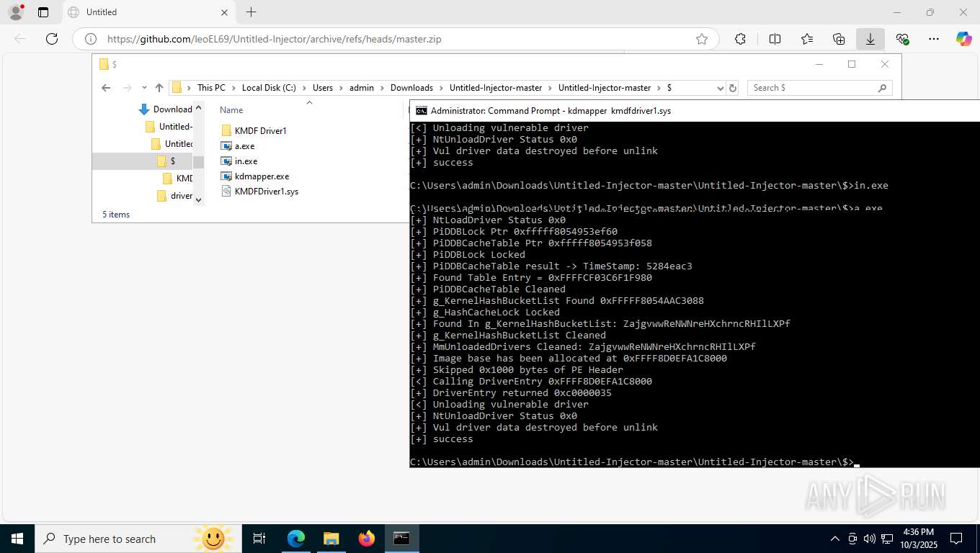980x553 pixels.
Task: Close the Untitled browser tab
Action: (224, 12)
